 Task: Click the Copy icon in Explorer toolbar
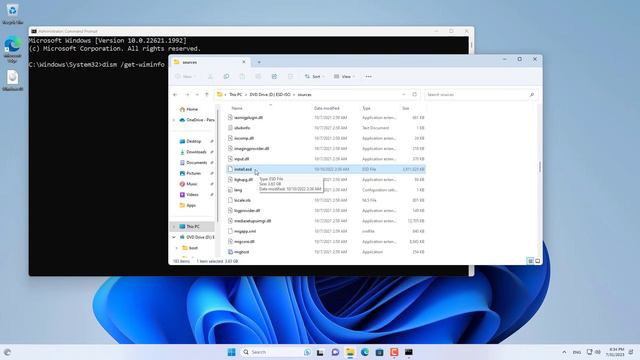[x=226, y=76]
